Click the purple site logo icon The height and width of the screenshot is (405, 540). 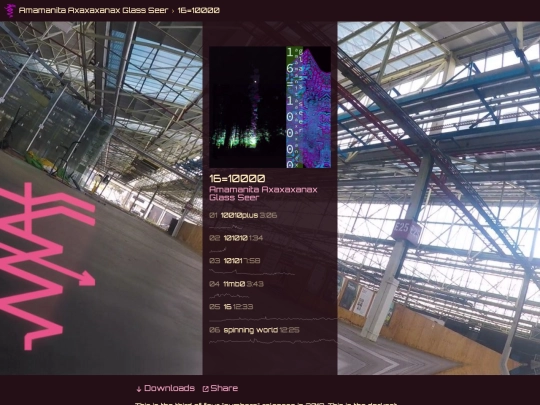pyautogui.click(x=10, y=11)
